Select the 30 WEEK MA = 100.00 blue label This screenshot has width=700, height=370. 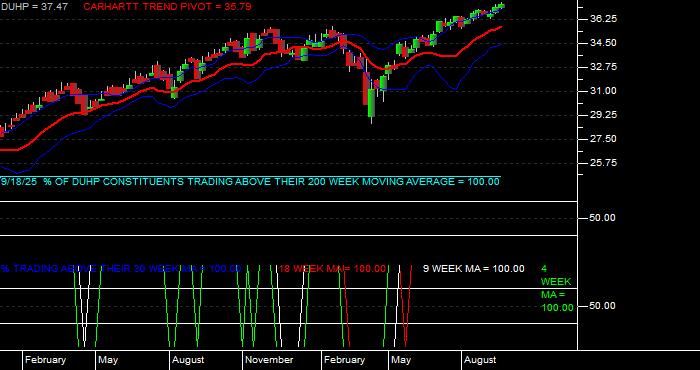(121, 269)
